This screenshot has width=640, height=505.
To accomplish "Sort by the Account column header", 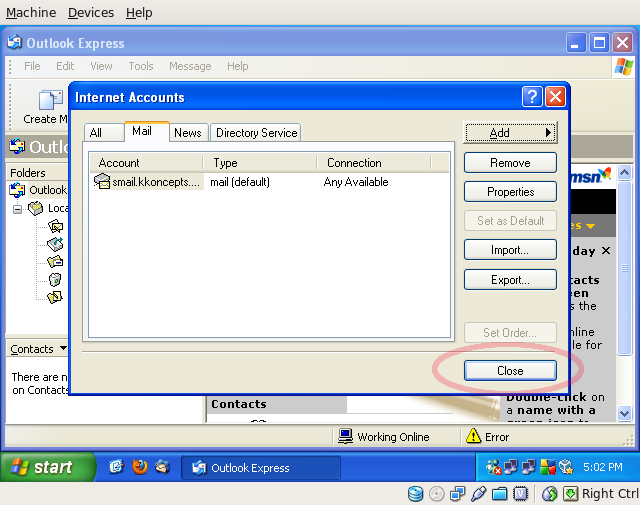I will tap(146, 162).
